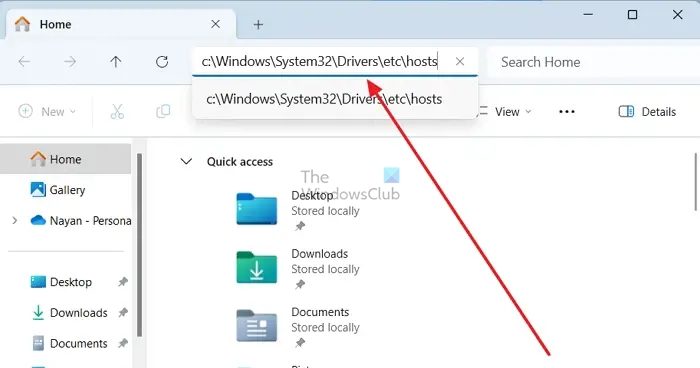Go up one folder level

116,62
